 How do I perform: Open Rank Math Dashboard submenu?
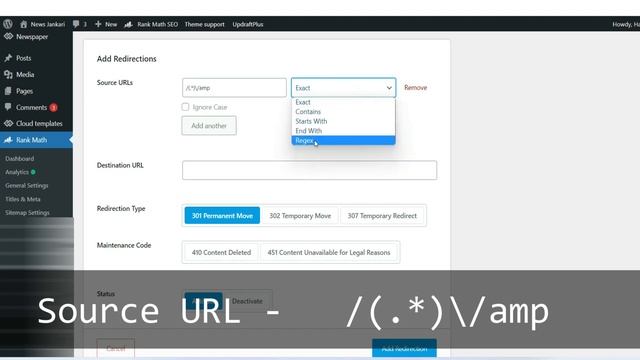(x=20, y=158)
